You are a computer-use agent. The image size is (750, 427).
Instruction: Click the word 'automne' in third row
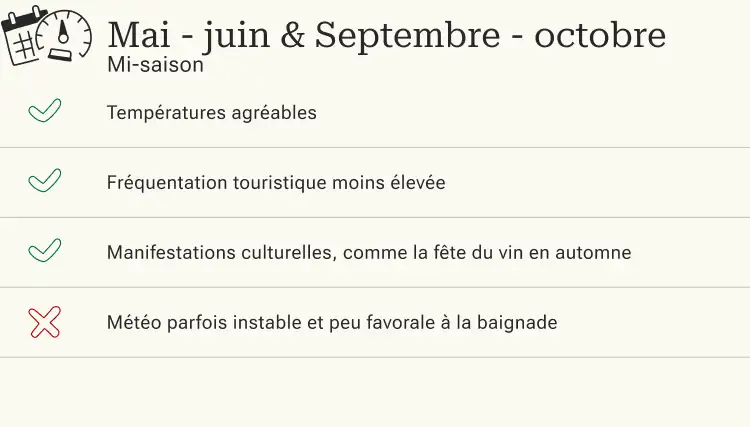coord(593,252)
